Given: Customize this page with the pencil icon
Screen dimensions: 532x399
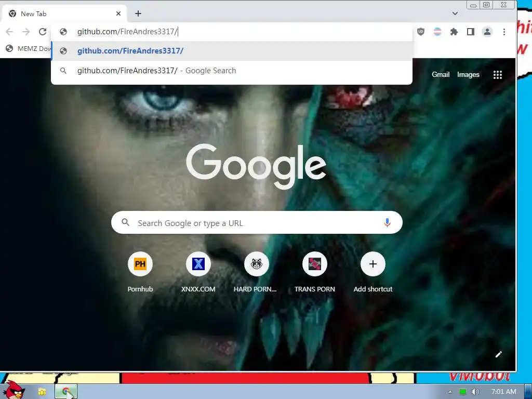Looking at the screenshot, I should click(x=498, y=354).
